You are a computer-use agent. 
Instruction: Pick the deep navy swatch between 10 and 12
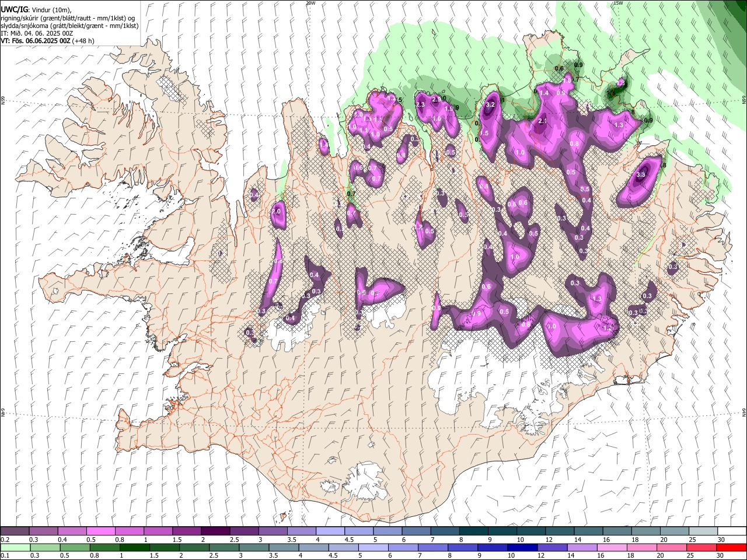pos(522,548)
